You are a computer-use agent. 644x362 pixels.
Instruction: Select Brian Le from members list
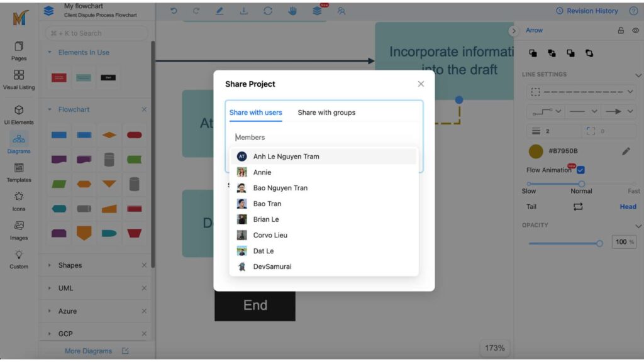[x=266, y=219]
